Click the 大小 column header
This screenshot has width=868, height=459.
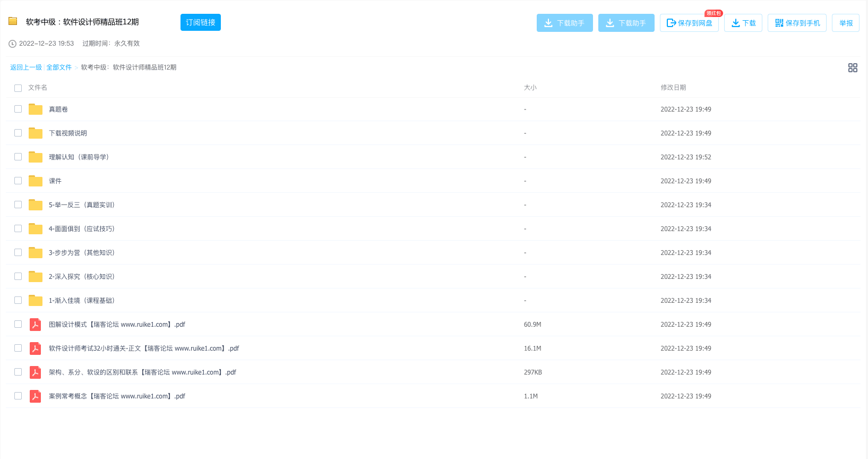tap(530, 88)
